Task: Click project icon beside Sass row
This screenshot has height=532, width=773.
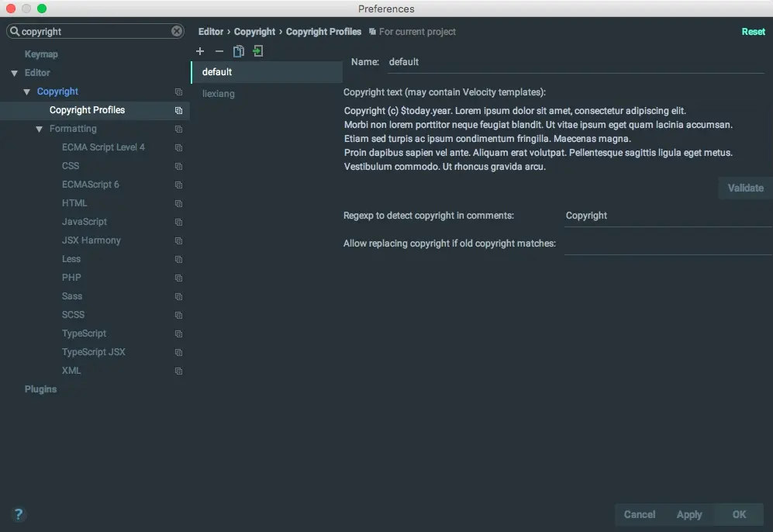Action: click(x=178, y=297)
